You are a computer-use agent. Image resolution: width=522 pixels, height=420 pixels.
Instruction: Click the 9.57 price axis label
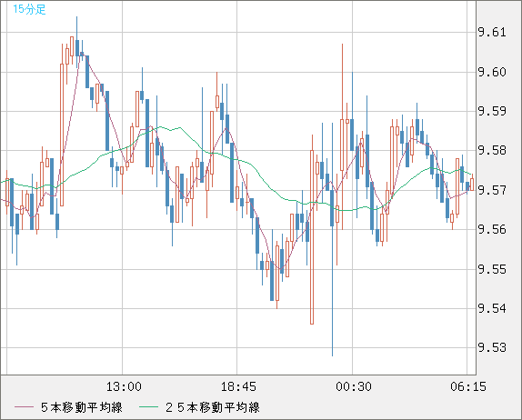[492, 190]
